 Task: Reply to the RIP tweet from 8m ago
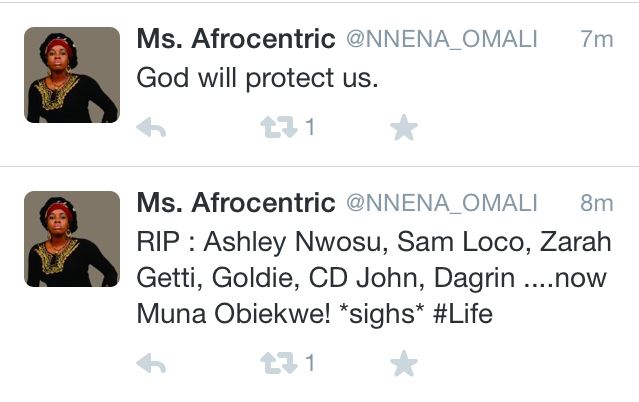click(150, 364)
